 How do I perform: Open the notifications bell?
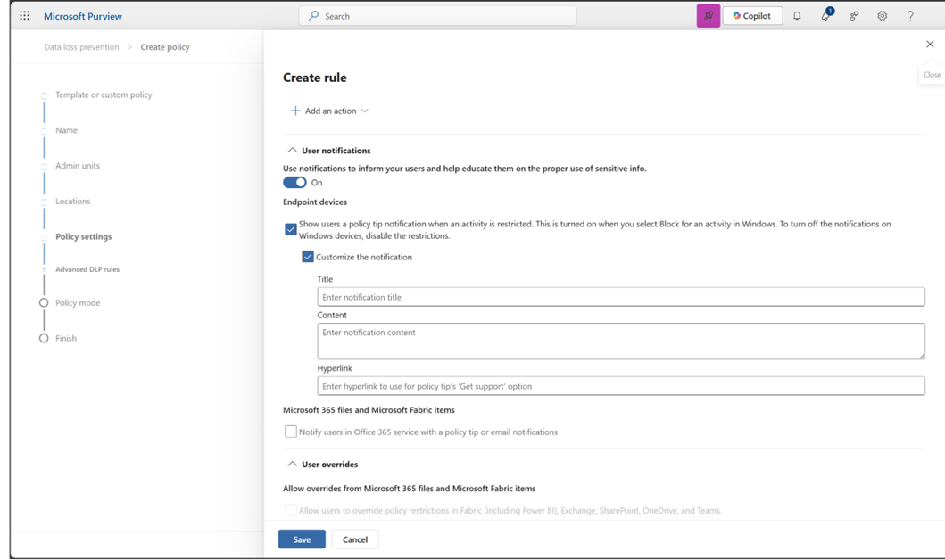(796, 15)
